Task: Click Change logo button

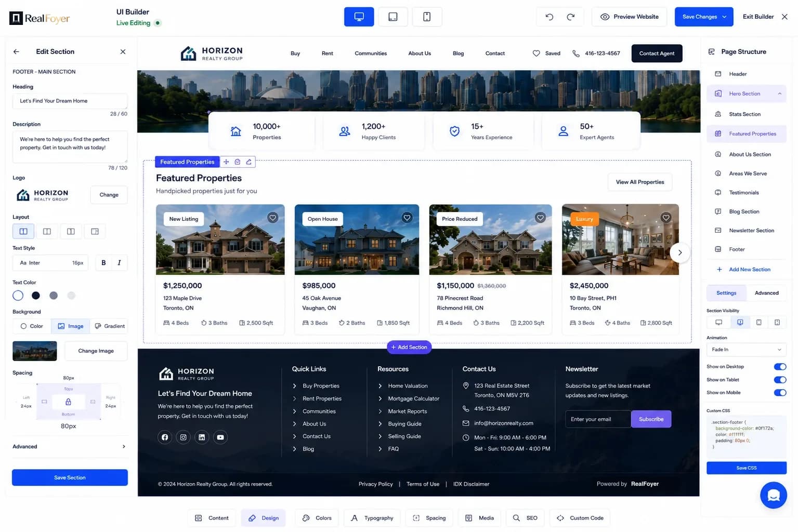Action: (x=109, y=195)
